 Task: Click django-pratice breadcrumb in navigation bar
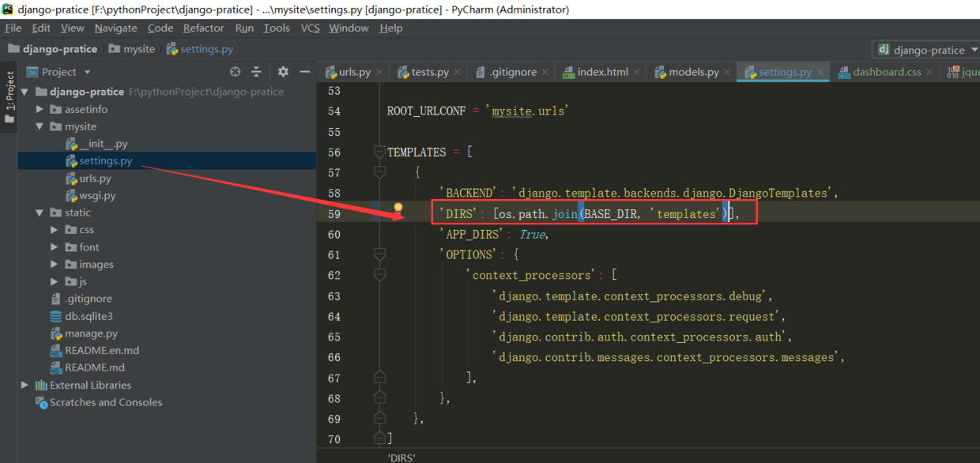(53, 49)
